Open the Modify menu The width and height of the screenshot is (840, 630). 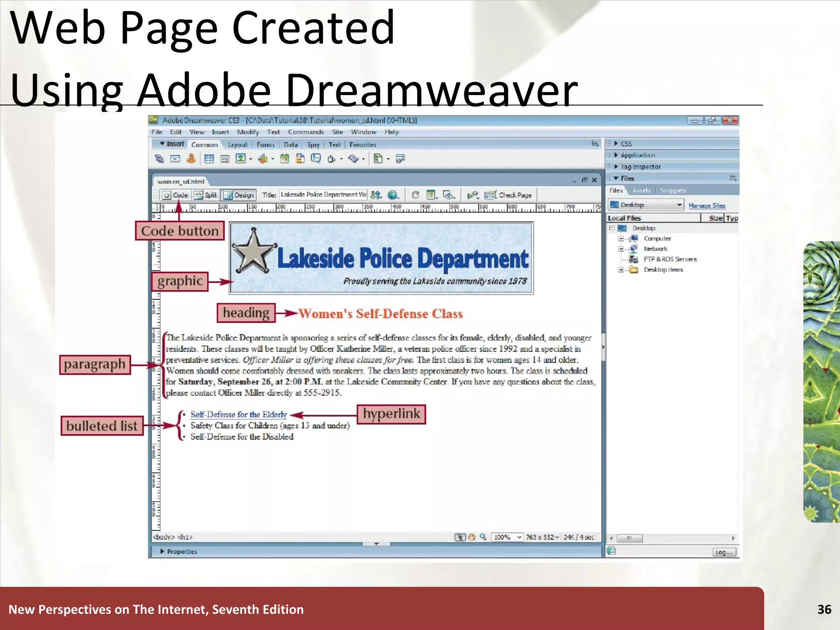[x=248, y=132]
